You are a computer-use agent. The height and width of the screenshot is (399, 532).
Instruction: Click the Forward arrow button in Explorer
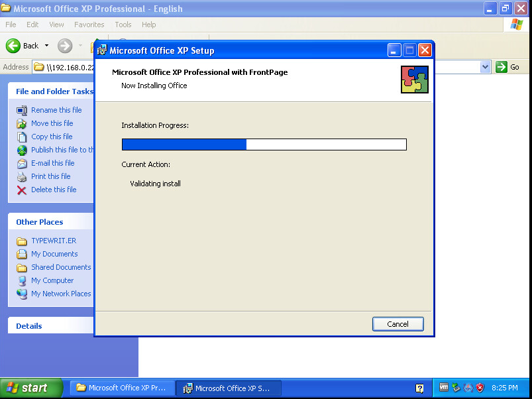click(x=65, y=46)
